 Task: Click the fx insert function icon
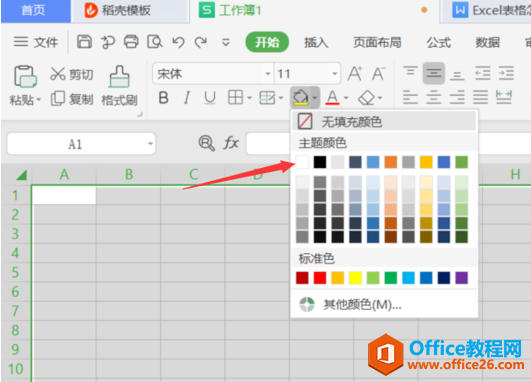(x=231, y=143)
